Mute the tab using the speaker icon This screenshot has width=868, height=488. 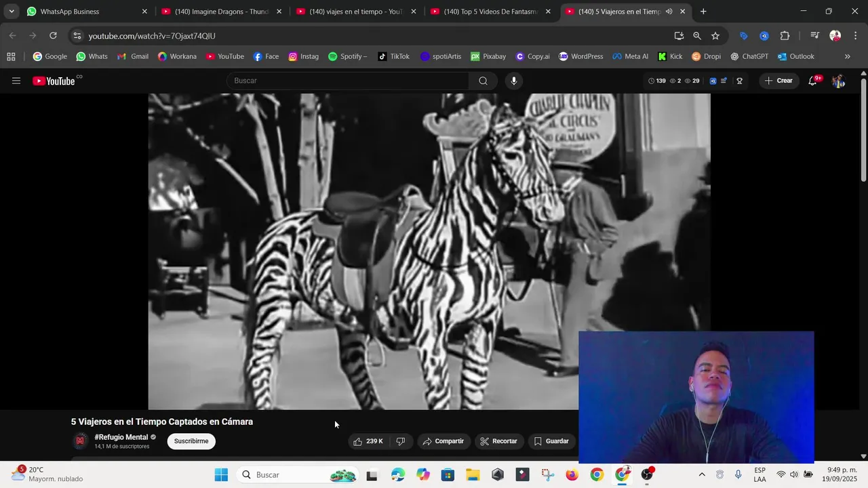pos(669,12)
